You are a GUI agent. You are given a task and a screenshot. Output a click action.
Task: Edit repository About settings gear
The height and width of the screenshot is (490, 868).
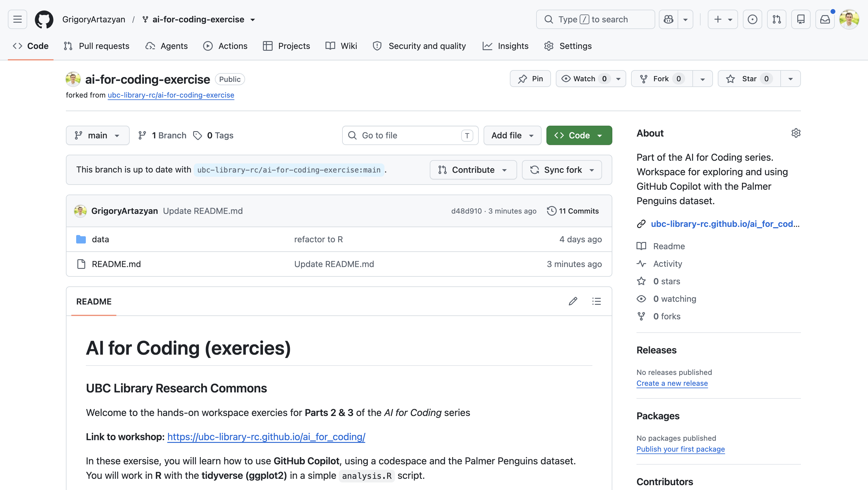pyautogui.click(x=796, y=133)
